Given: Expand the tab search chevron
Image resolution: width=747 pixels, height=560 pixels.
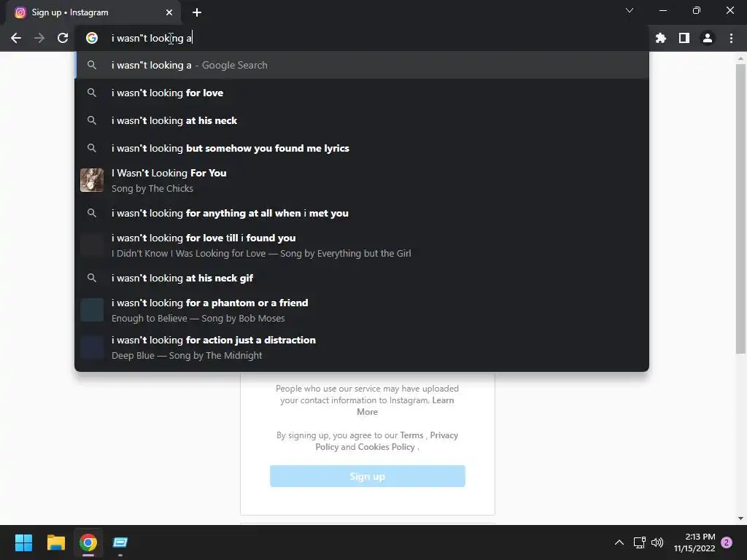Looking at the screenshot, I should click(630, 10).
